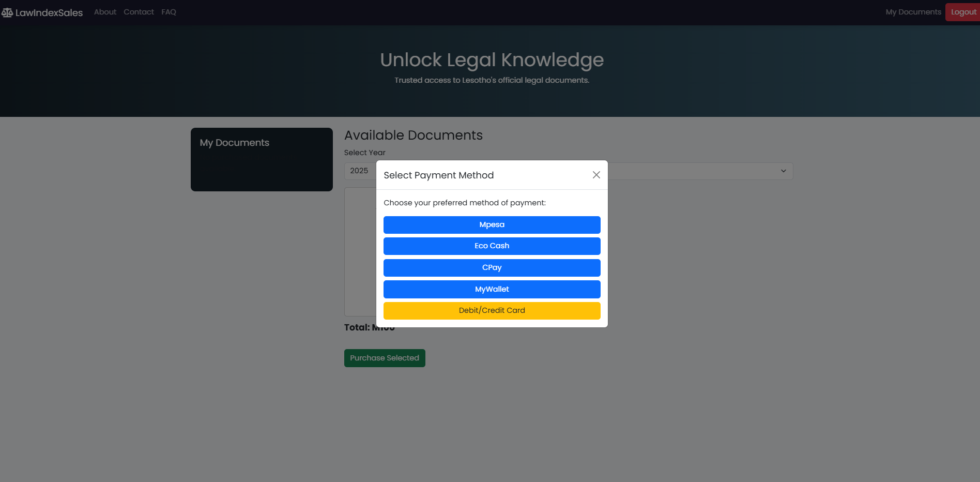Image resolution: width=980 pixels, height=482 pixels.
Task: Click the My Documents sidebar panel heading
Action: pos(234,143)
